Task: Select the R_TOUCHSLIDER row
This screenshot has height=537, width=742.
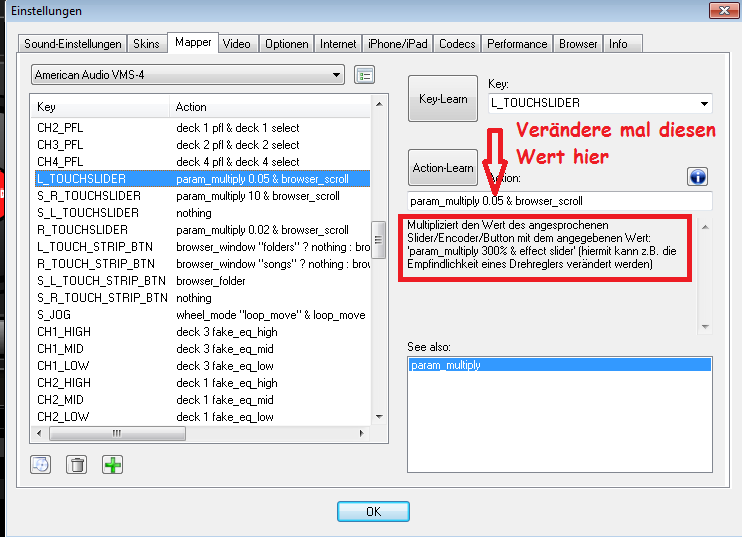Action: [203, 230]
